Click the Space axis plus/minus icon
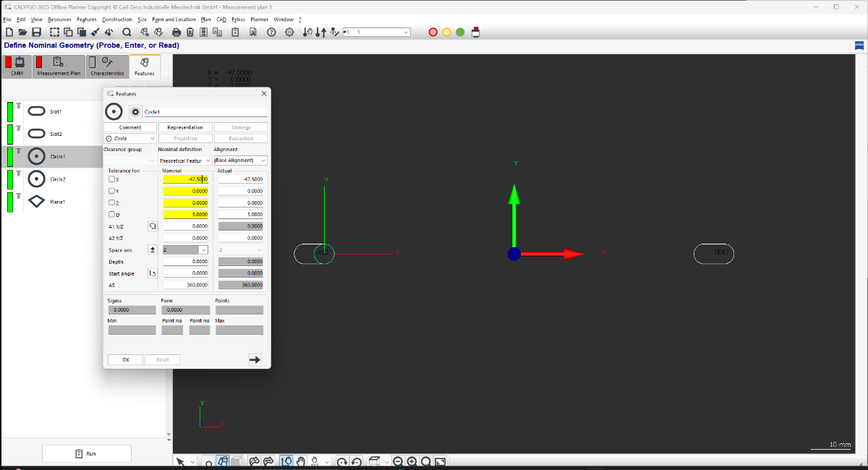 click(153, 249)
